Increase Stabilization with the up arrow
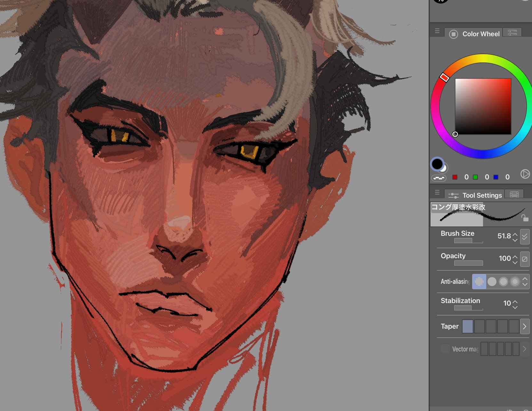Screen dimensions: 532x411 [x=515, y=301]
